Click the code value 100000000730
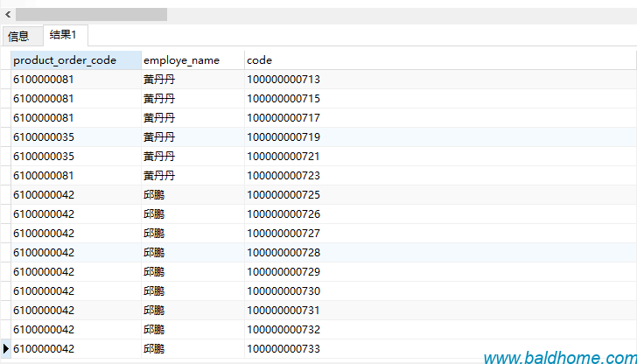Image resolution: width=637 pixels, height=364 pixels. coord(283,291)
